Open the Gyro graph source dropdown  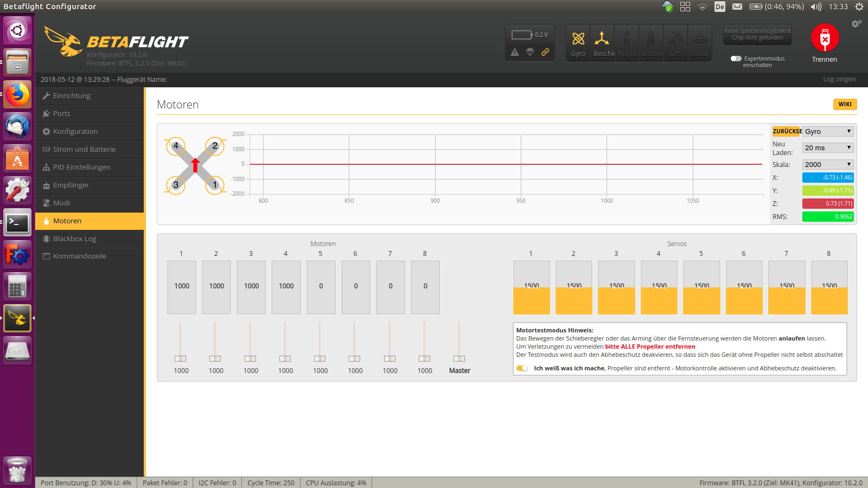coord(828,131)
